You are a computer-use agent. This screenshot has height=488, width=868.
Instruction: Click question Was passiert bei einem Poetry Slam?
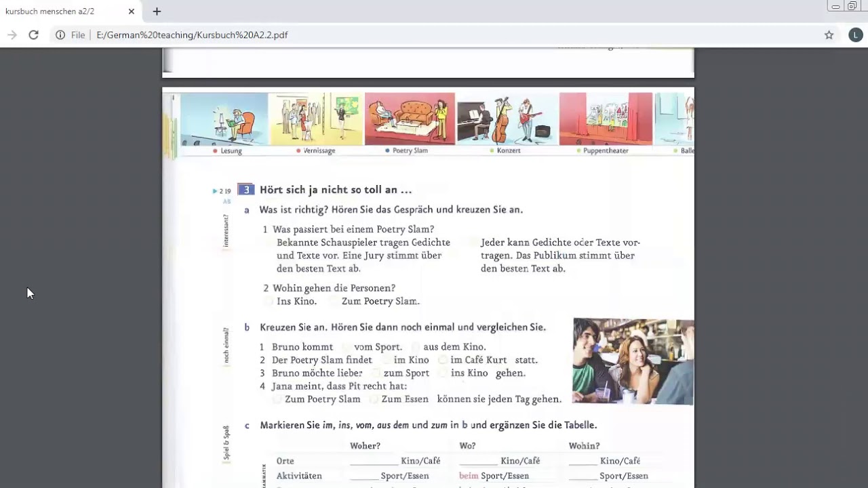click(x=353, y=229)
